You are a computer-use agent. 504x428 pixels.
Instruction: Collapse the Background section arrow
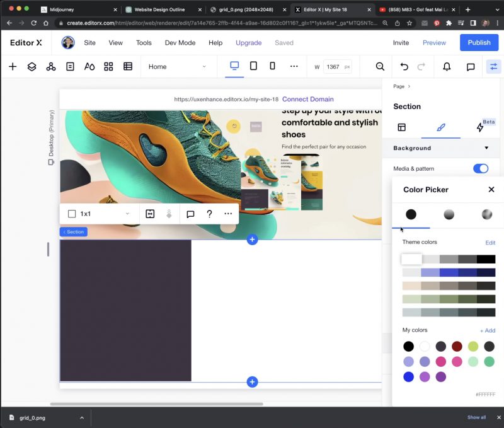486,148
